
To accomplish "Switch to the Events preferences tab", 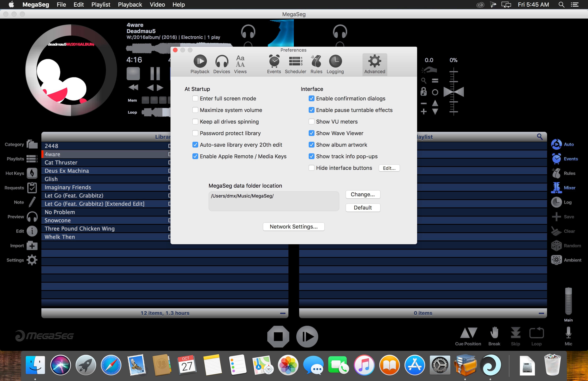I will point(273,64).
